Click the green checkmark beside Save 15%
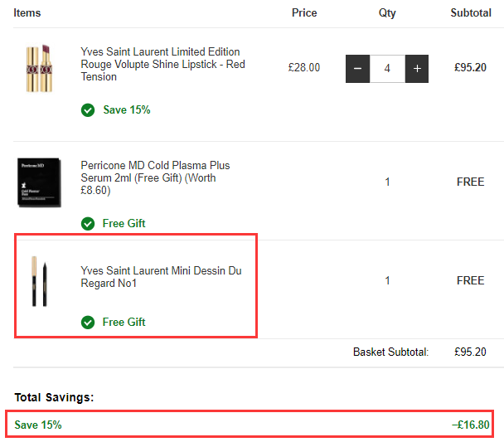Screen dimensions: 504x442 click(x=88, y=109)
